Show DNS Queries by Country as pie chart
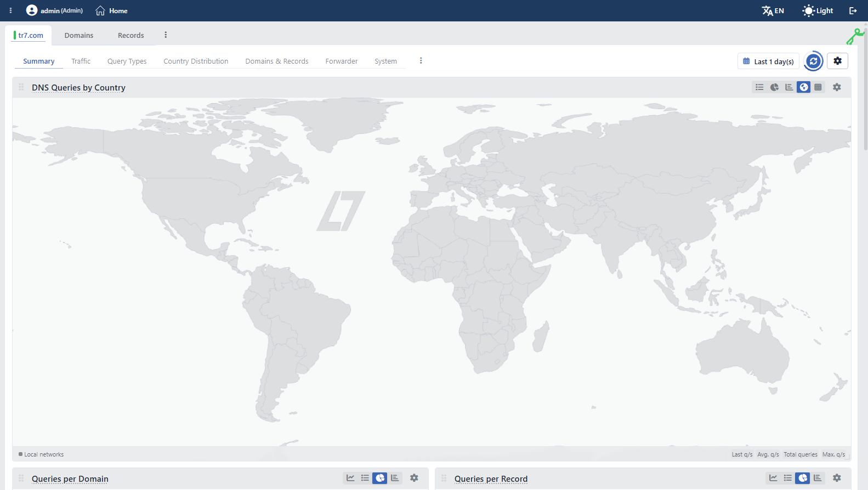 coord(774,87)
